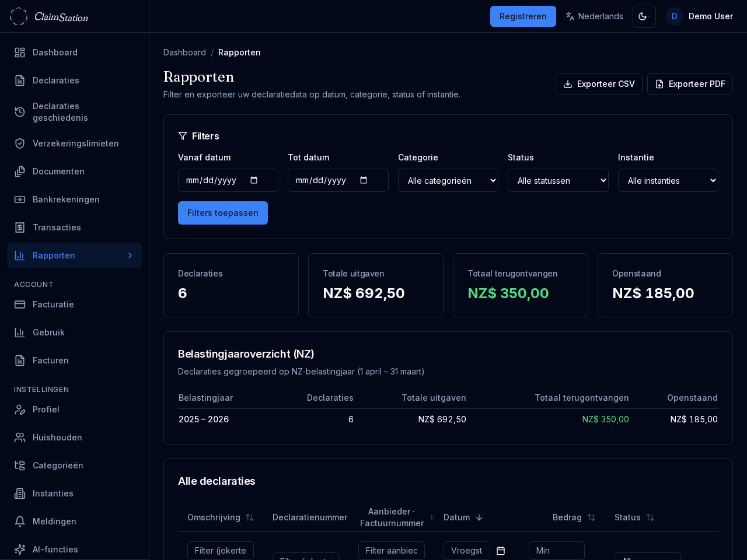Go to Declaraties in the sidebar

point(56,80)
